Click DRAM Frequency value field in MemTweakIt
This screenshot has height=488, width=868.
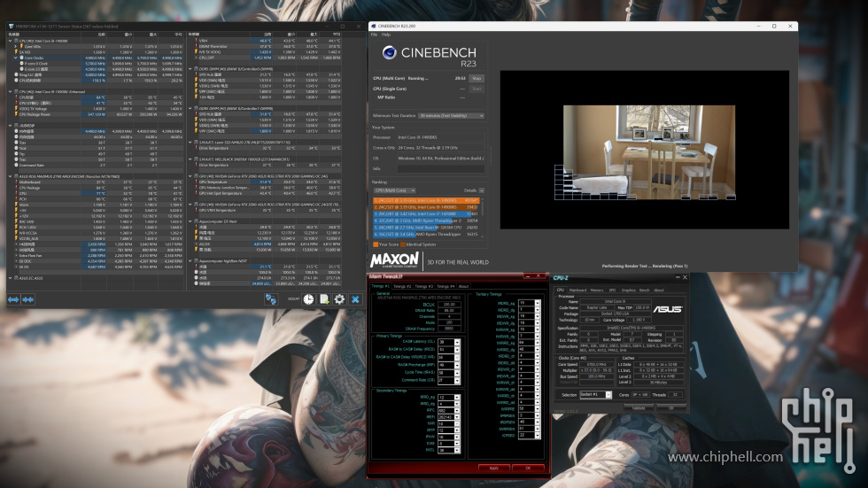click(449, 329)
